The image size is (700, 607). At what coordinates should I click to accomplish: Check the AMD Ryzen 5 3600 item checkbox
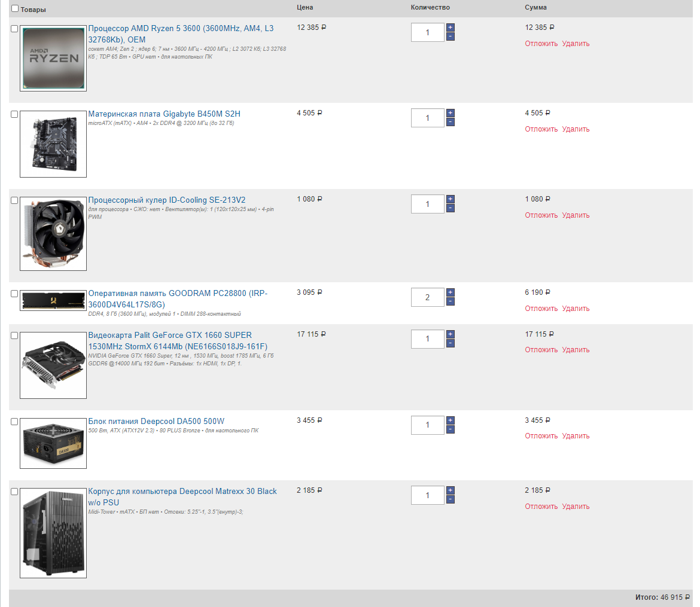pos(14,29)
